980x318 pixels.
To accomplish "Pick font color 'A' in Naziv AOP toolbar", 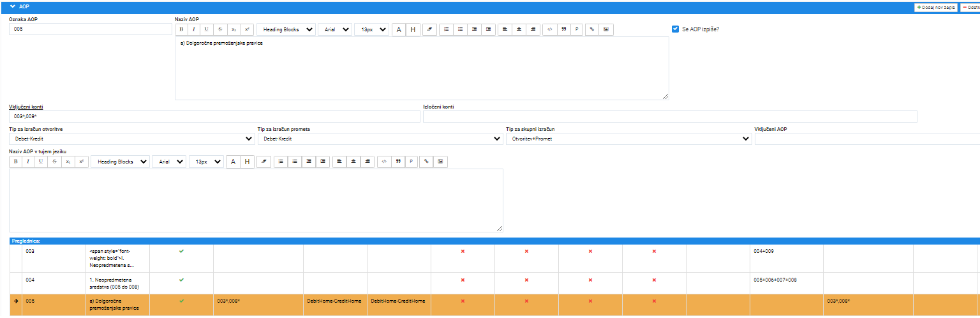I will [x=399, y=29].
